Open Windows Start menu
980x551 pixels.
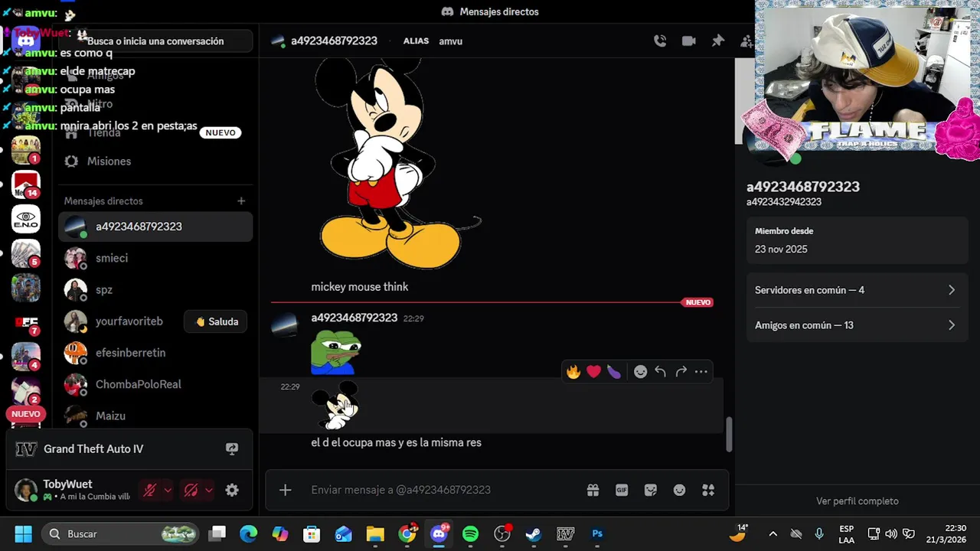point(23,534)
